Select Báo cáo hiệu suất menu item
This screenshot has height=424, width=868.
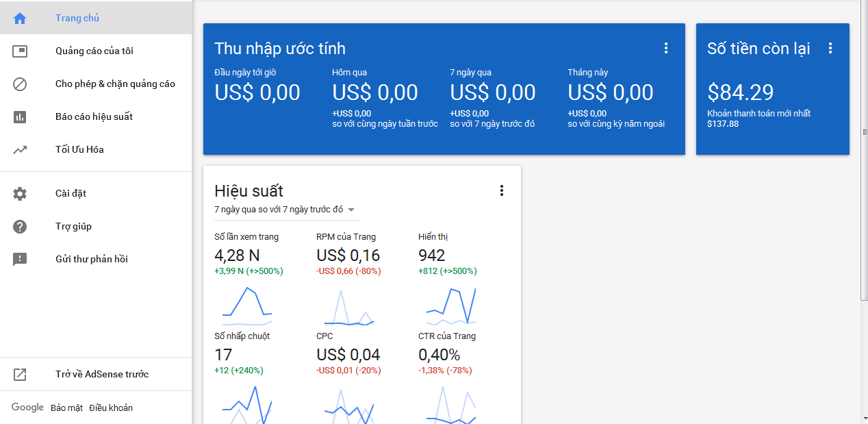click(94, 117)
